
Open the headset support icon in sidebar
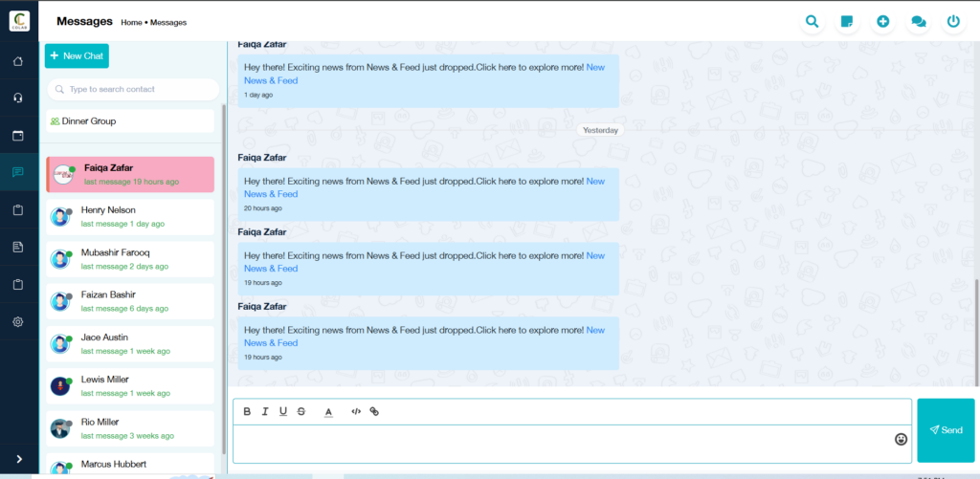(18, 98)
